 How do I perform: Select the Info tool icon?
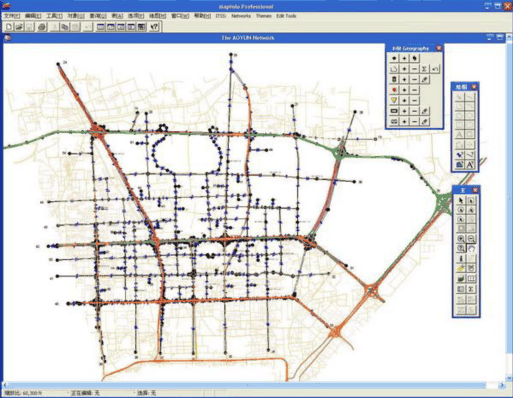pos(461,259)
